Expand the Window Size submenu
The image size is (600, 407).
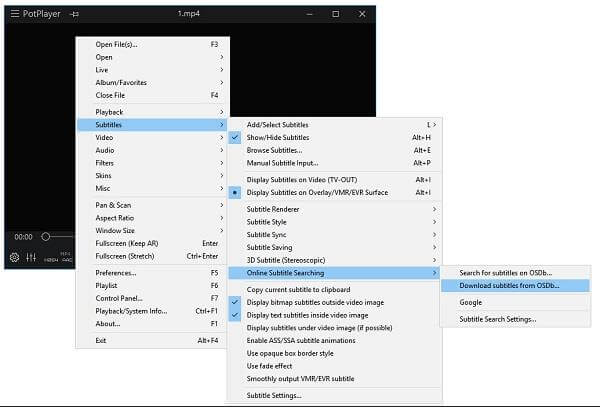click(x=153, y=231)
